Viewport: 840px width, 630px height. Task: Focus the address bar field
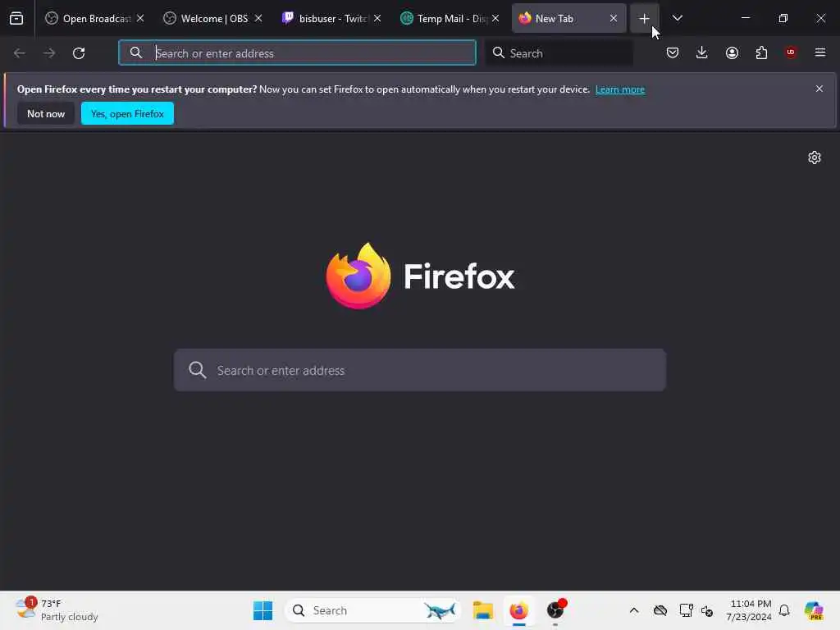tap(297, 53)
